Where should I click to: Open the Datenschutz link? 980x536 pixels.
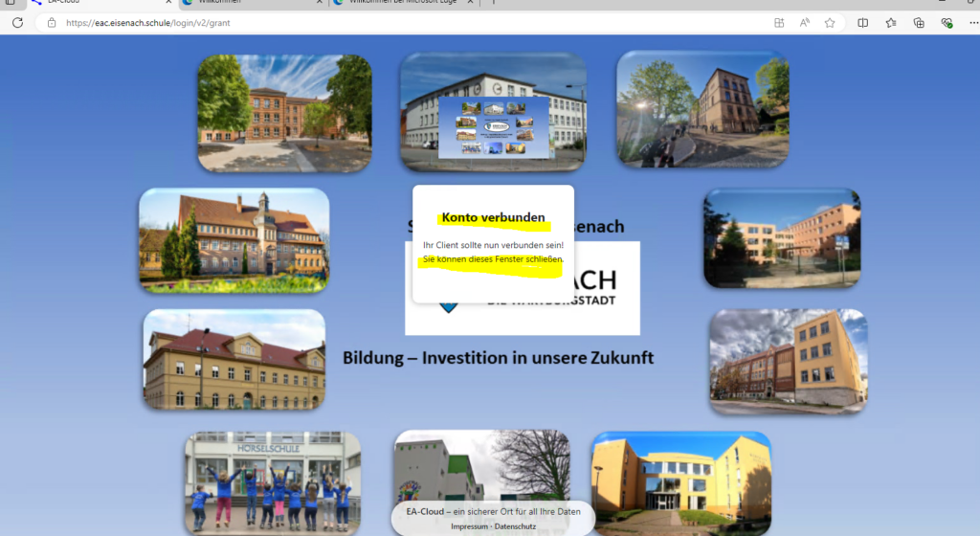point(515,526)
